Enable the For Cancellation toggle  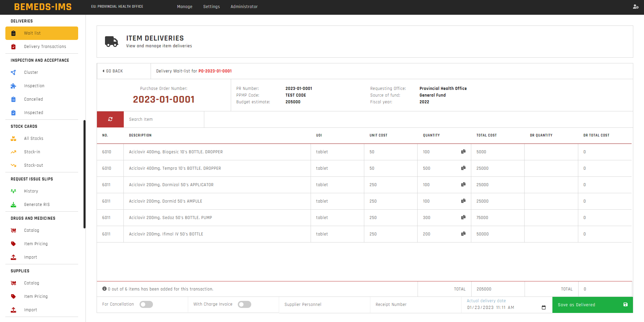coord(146,305)
